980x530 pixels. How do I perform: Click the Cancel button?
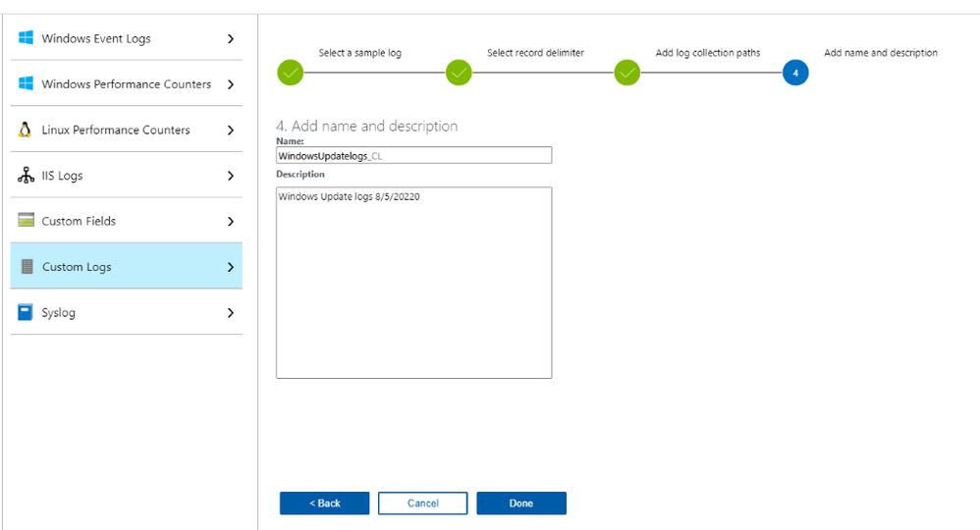pyautogui.click(x=422, y=503)
